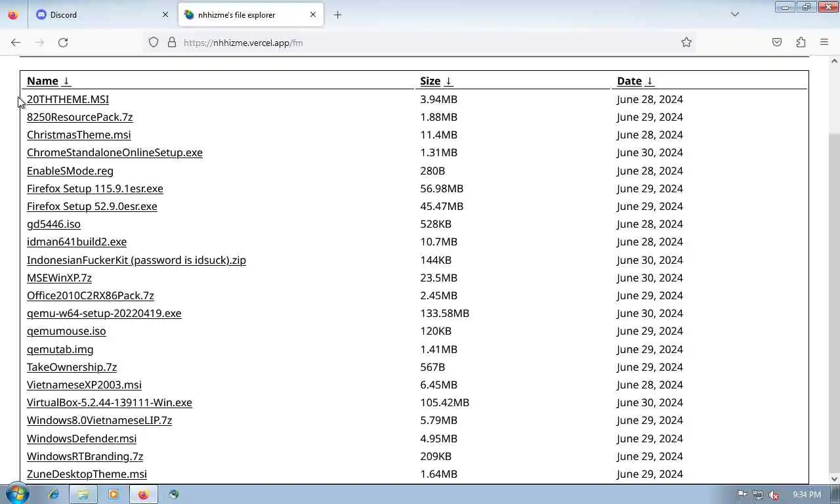Click the 280B size of EnableSMode.reg
Image resolution: width=840 pixels, height=504 pixels.
coord(432,171)
